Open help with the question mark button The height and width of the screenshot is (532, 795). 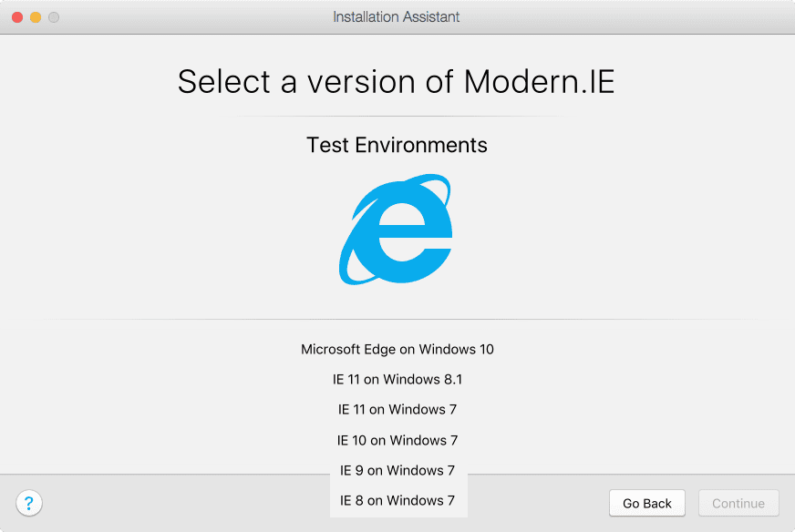tap(29, 503)
